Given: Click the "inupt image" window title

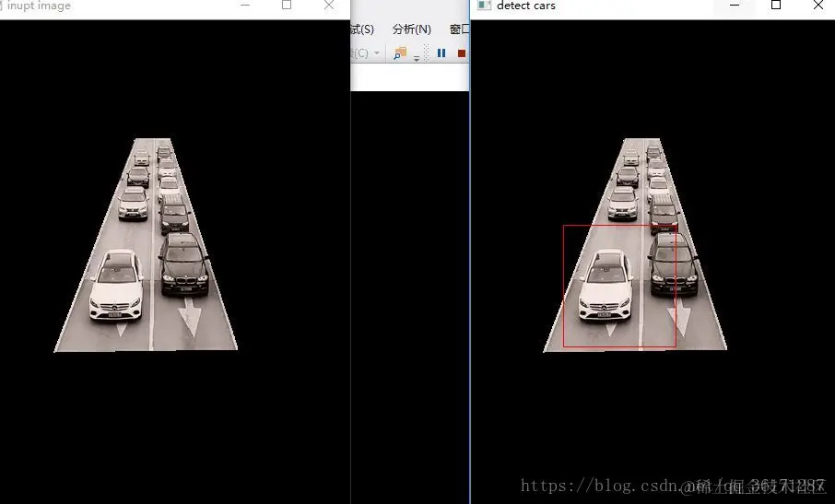Looking at the screenshot, I should click(39, 6).
